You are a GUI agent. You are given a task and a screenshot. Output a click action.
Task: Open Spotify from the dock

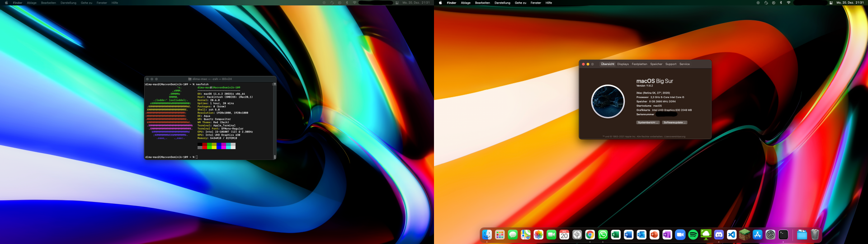[x=693, y=235]
